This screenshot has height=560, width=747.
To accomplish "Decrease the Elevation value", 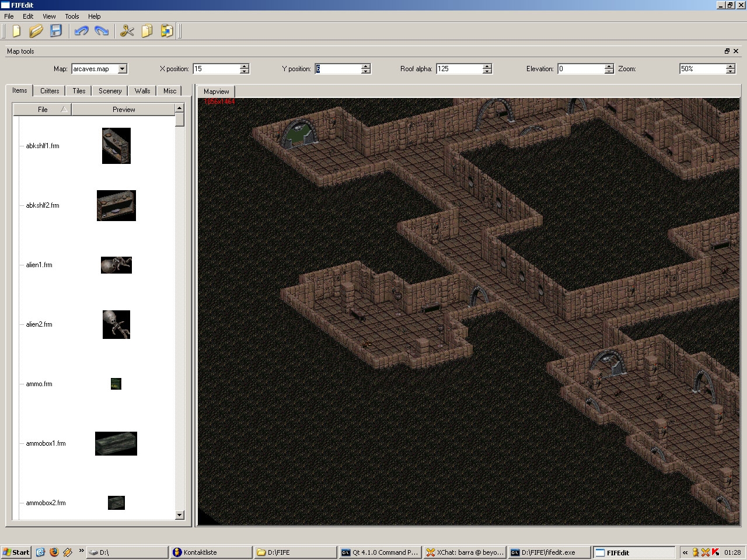I will click(x=609, y=71).
